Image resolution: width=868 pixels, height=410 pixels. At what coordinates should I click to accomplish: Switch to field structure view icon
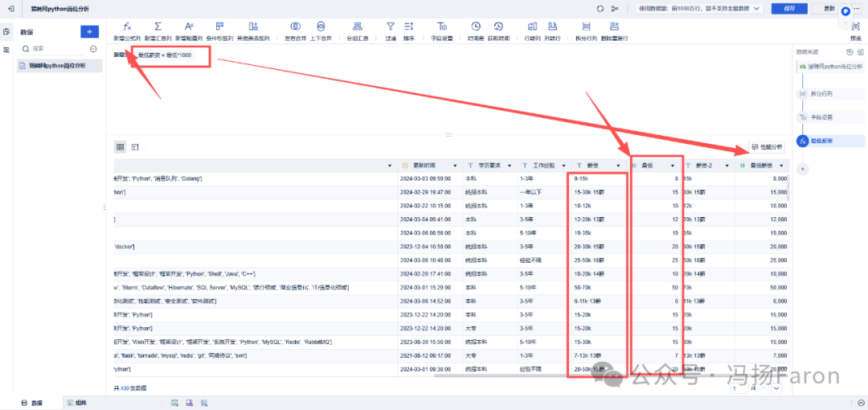pyautogui.click(x=134, y=147)
